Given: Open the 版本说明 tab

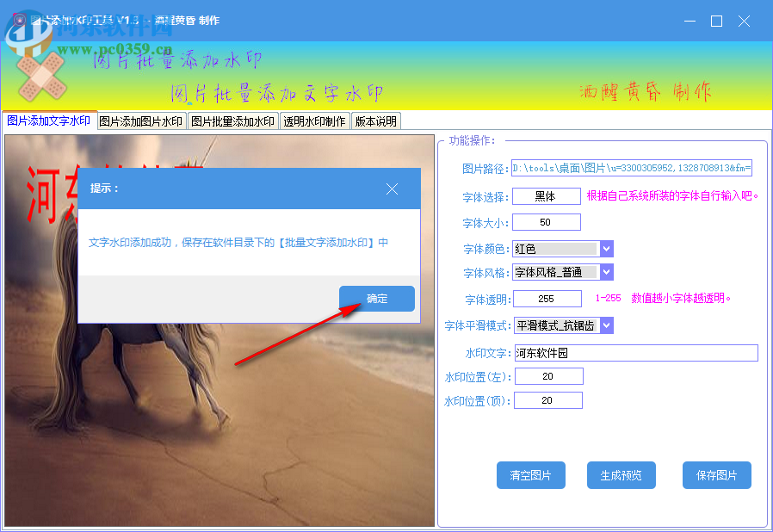Looking at the screenshot, I should coord(374,121).
